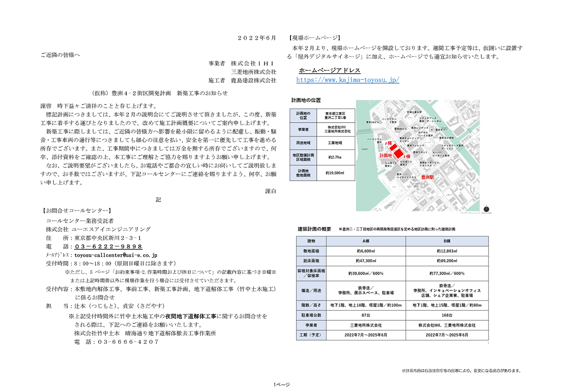Click the B棟 column header
Viewport: 563px width, 392px height.
pos(447,240)
